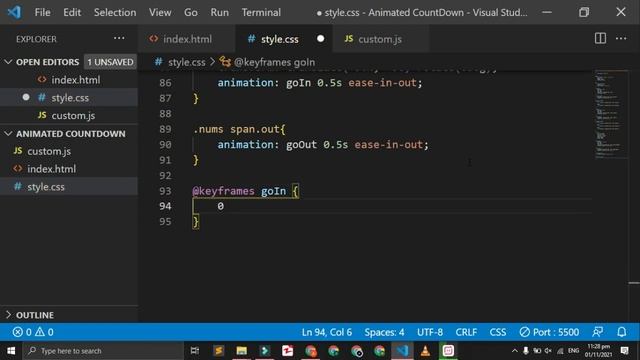
Task: Select style.css under Open Editors
Action: coord(69,98)
